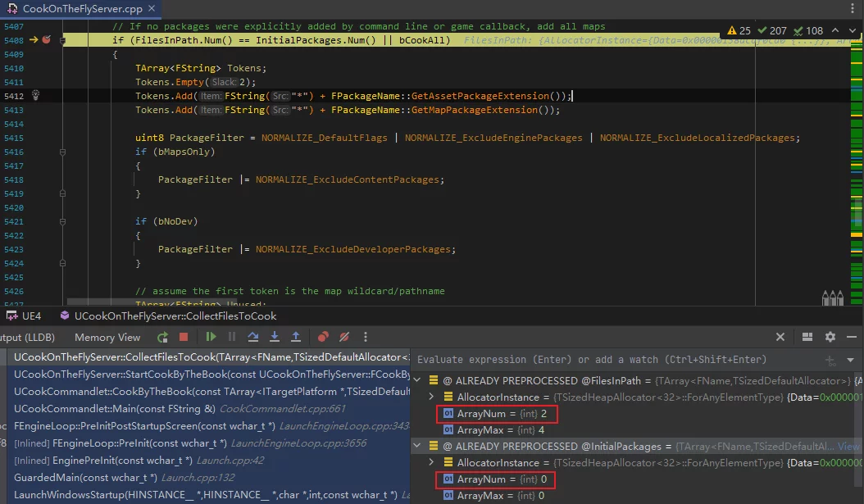Click the lightbulb on line 5412
864x504 pixels.
click(x=35, y=96)
